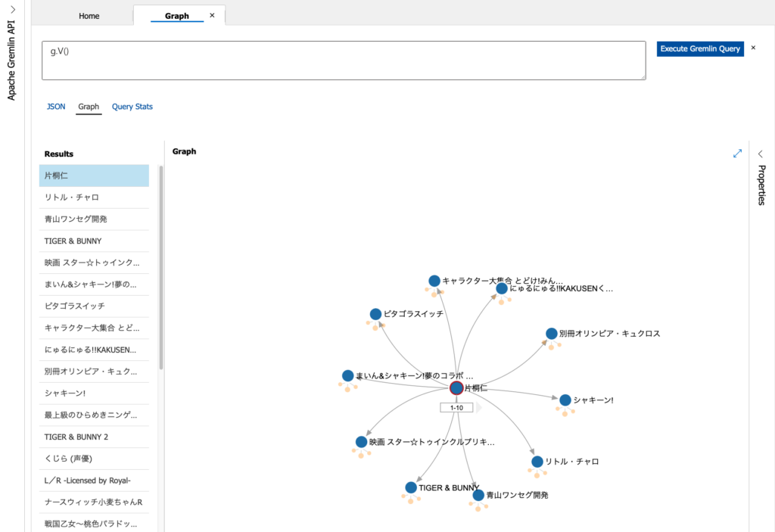The width and height of the screenshot is (775, 532).
Task: Click Execute Gremlin Query button
Action: 700,48
